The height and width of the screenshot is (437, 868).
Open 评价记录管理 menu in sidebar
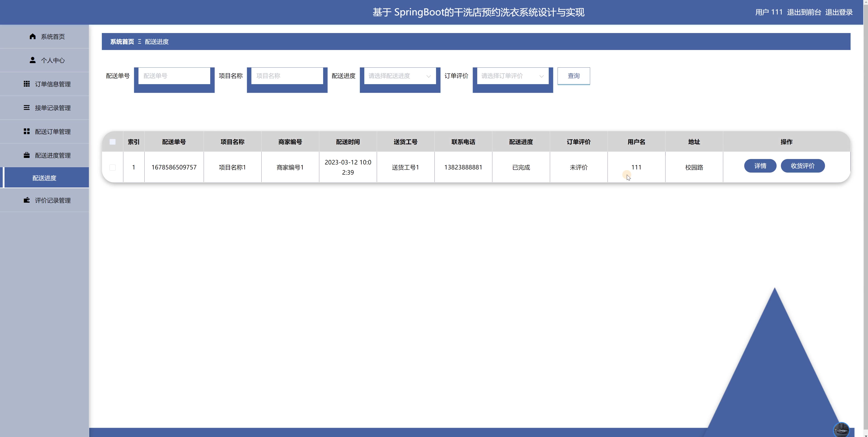click(52, 200)
